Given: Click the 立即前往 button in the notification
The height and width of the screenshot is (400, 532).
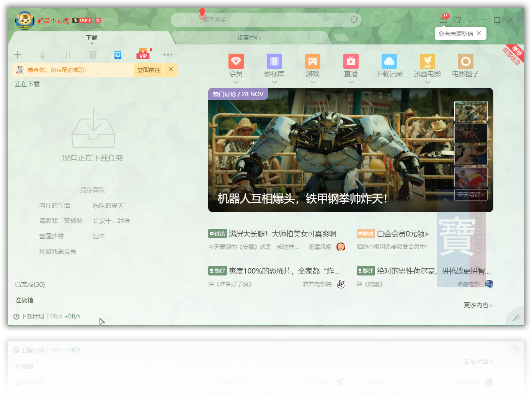Looking at the screenshot, I should pos(149,70).
